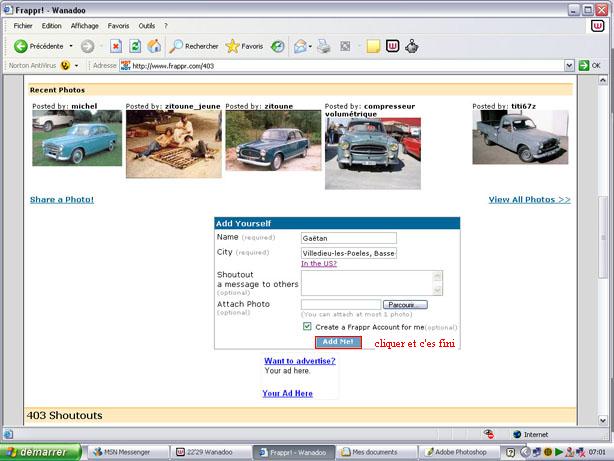Click inside the Name text field
The image size is (614, 461).
[348, 238]
